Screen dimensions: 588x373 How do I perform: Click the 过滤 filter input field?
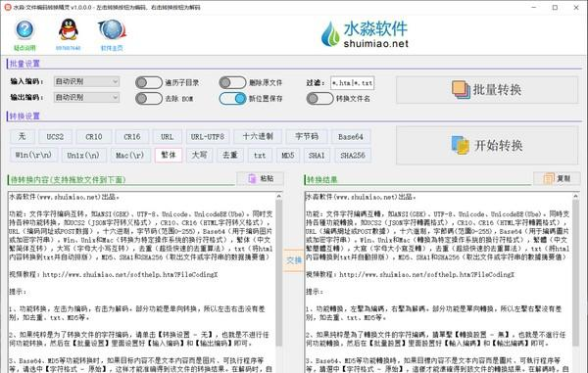[x=352, y=83]
